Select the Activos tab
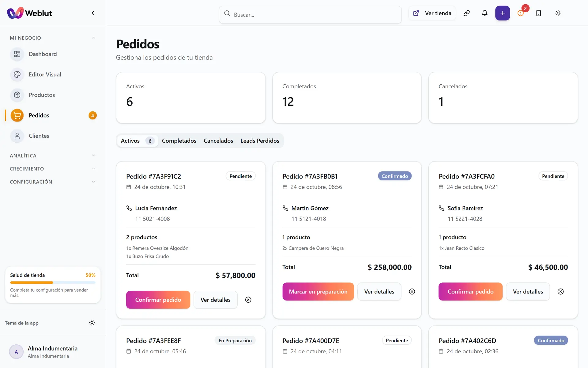This screenshot has height=368, width=588. pyautogui.click(x=138, y=141)
